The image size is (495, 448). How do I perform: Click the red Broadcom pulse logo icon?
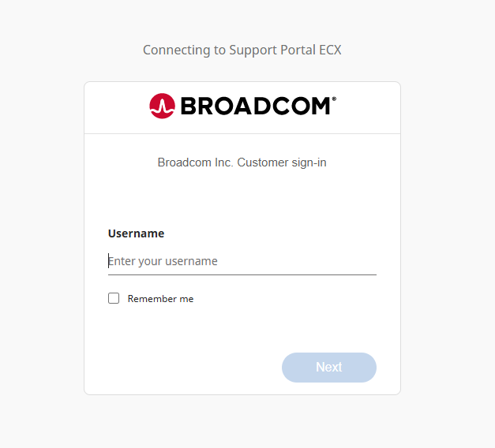[161, 106]
